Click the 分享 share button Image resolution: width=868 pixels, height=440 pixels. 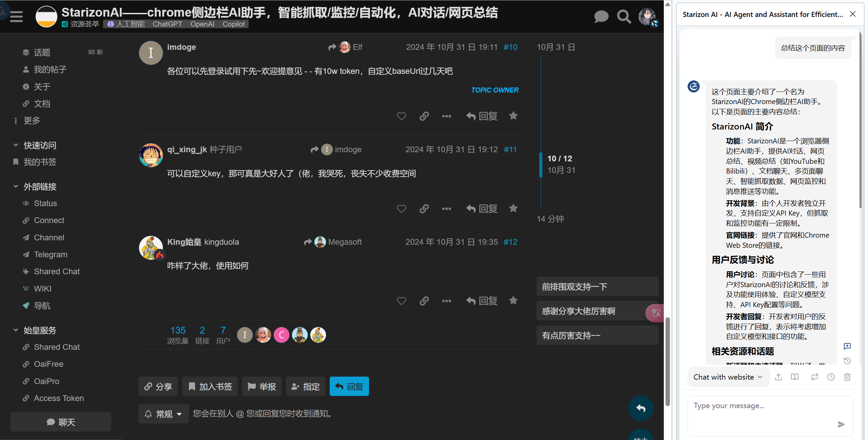[x=158, y=386]
